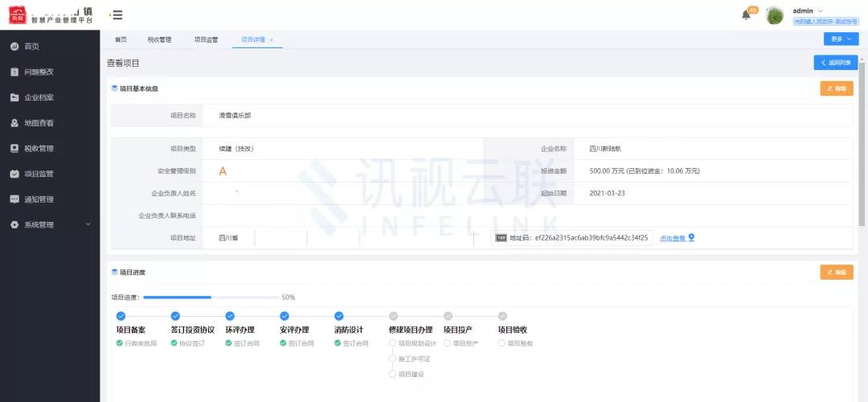Select 项目投产 sub-item radio circle
Screen dimensions: 868x402
pyautogui.click(x=448, y=343)
